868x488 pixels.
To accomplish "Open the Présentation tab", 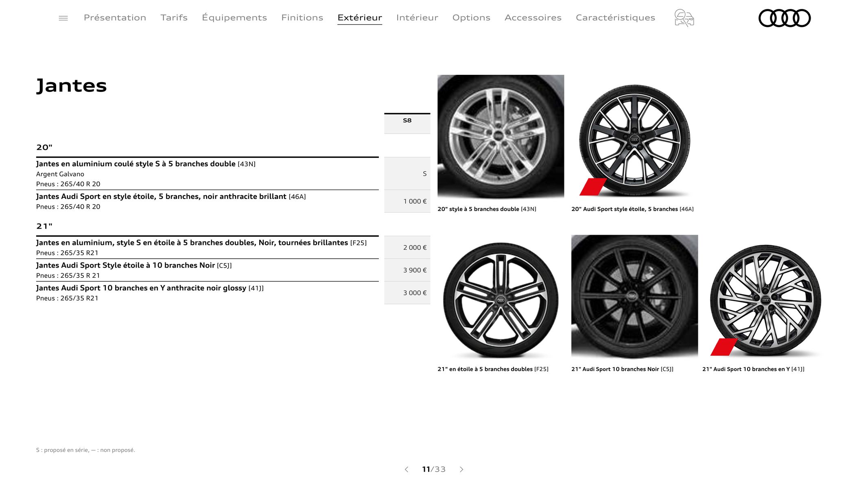I will pyautogui.click(x=115, y=17).
